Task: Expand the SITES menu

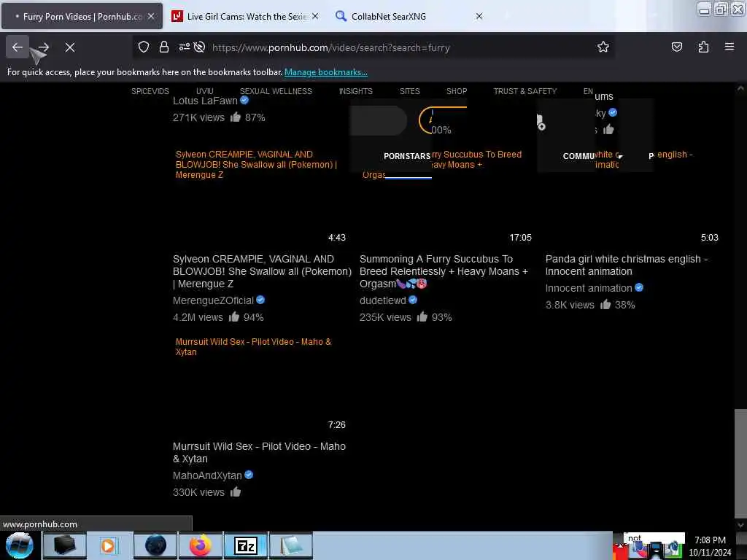Action: (x=410, y=91)
